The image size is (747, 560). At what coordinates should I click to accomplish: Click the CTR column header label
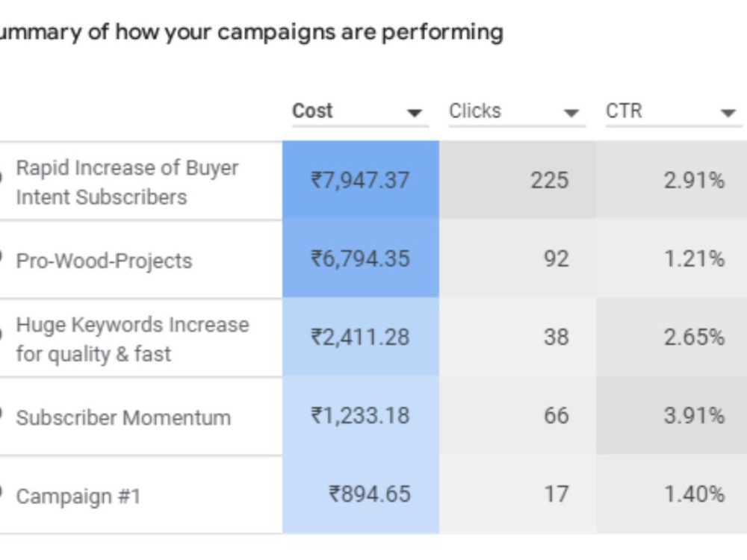[624, 111]
